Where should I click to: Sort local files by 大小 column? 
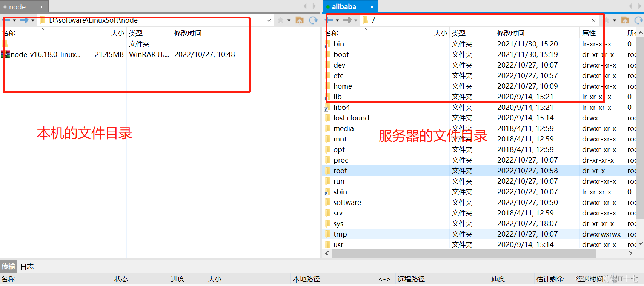click(105, 33)
